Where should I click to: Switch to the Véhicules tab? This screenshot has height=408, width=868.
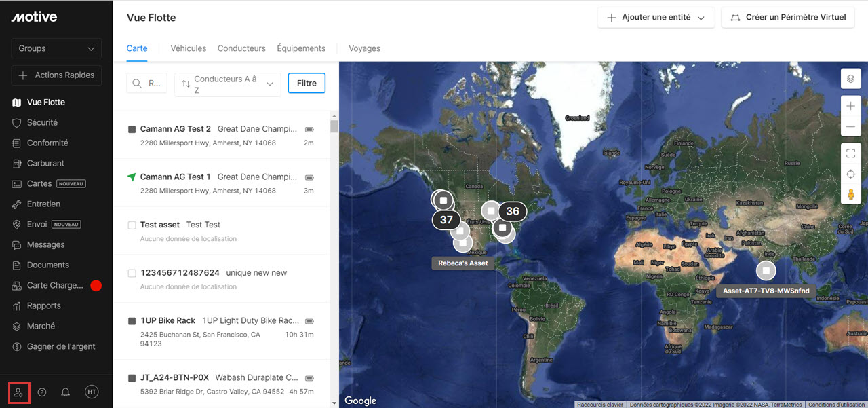coord(189,48)
